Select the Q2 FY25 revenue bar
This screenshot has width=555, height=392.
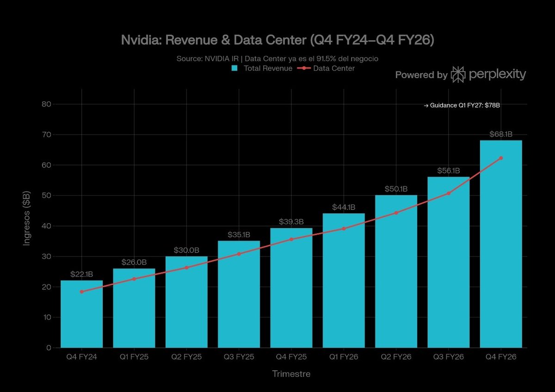pos(186,302)
